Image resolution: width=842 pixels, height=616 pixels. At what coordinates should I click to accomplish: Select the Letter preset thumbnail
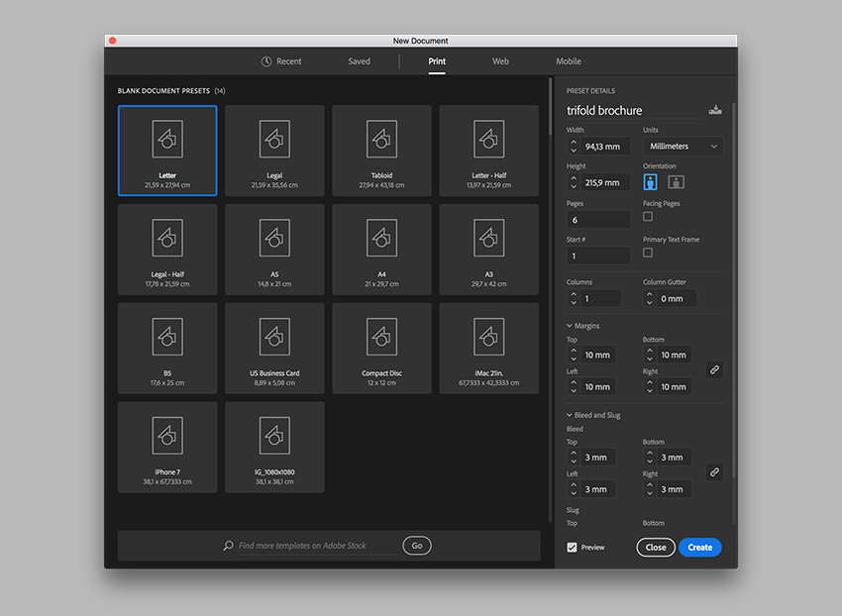coord(167,151)
